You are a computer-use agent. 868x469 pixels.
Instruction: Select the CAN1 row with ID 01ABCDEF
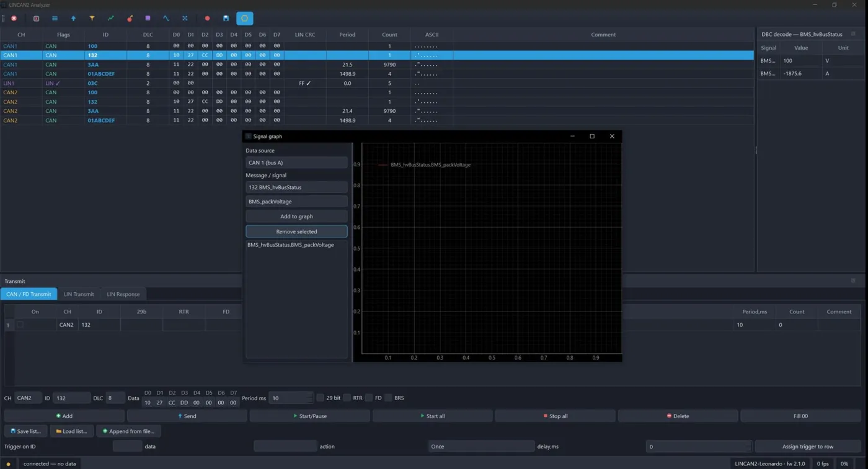(377, 74)
